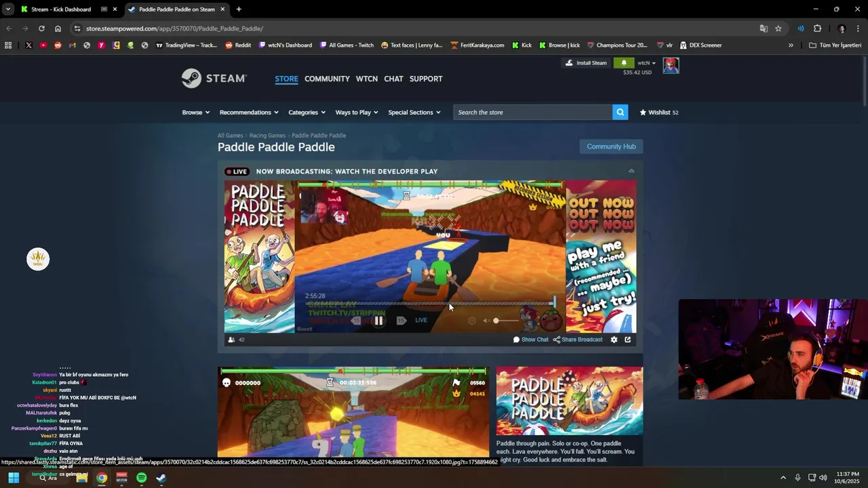Open the Steam profile avatar
The width and height of the screenshot is (868, 488).
coord(671,65)
